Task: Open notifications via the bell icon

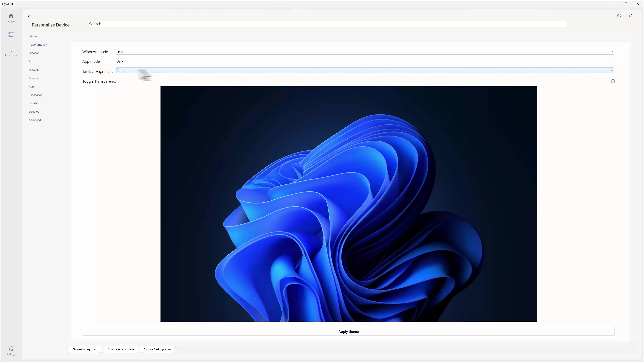Action: [x=631, y=15]
